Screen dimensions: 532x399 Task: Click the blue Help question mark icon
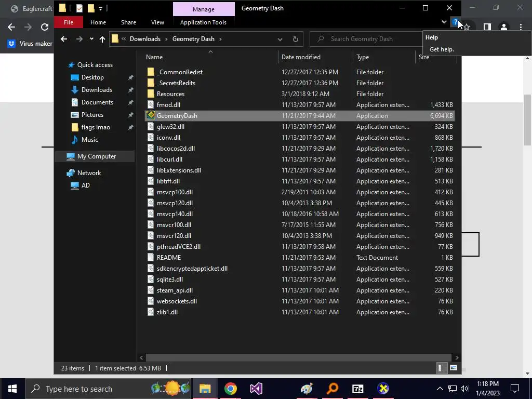pos(455,22)
